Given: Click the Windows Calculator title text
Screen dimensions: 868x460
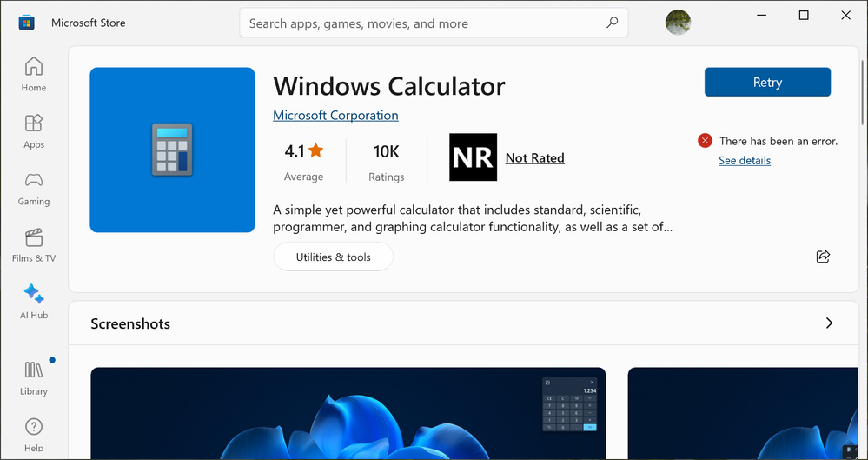Looking at the screenshot, I should [x=389, y=86].
